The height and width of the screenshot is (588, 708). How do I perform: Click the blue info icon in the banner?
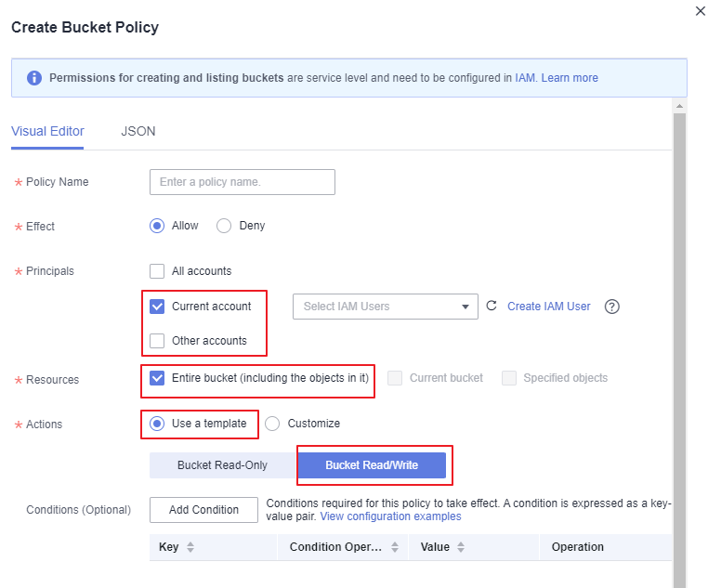coord(34,78)
